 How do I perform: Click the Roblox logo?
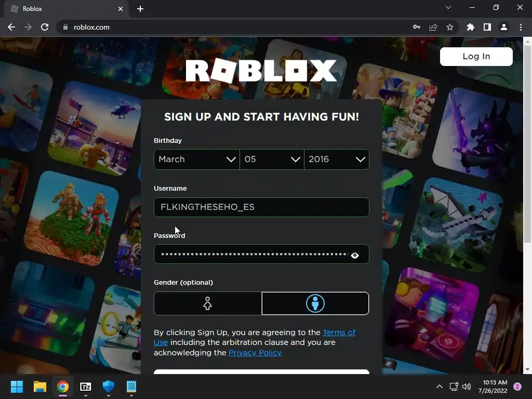261,71
